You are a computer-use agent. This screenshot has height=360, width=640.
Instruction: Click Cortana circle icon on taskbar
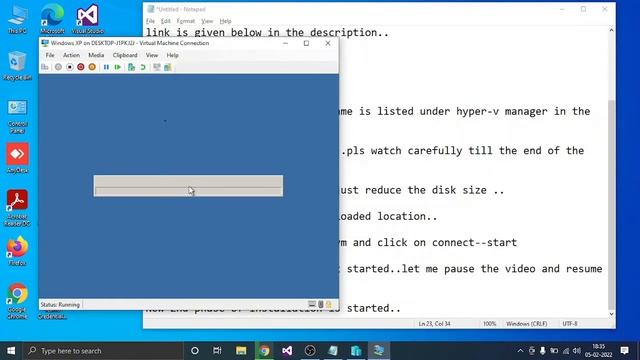pyautogui.click(x=195, y=351)
